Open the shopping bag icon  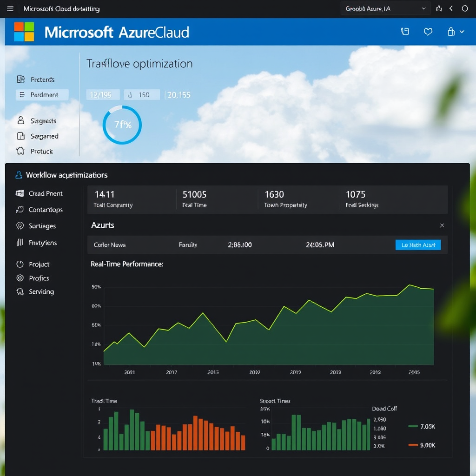(451, 32)
